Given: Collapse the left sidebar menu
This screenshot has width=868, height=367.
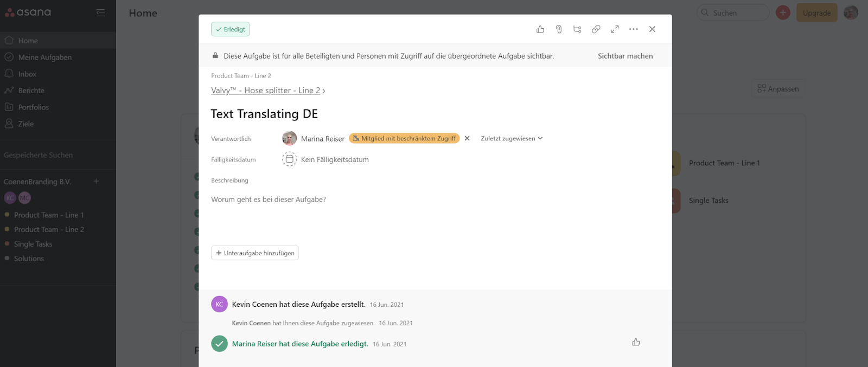Looking at the screenshot, I should 100,12.
